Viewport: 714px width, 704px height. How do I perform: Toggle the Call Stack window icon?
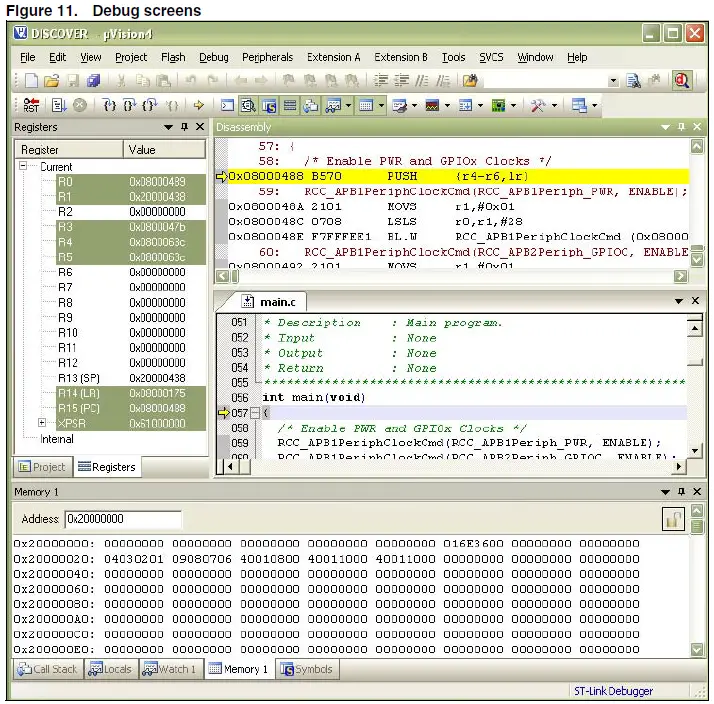(x=311, y=105)
